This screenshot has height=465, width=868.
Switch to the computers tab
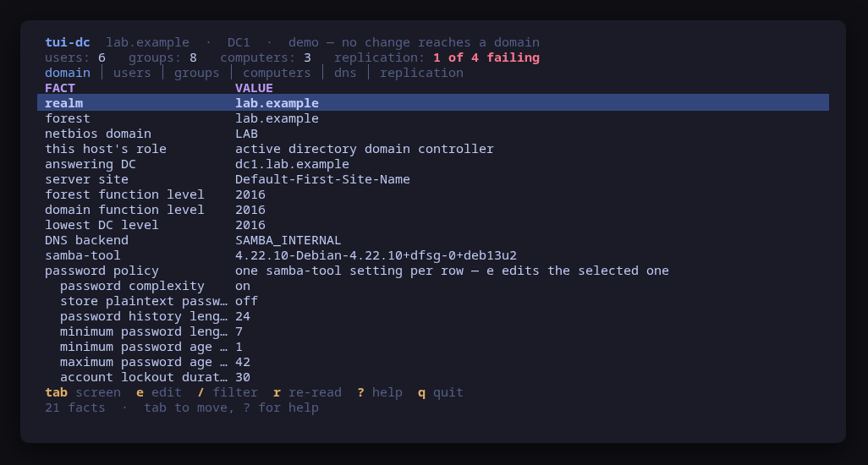click(x=277, y=73)
